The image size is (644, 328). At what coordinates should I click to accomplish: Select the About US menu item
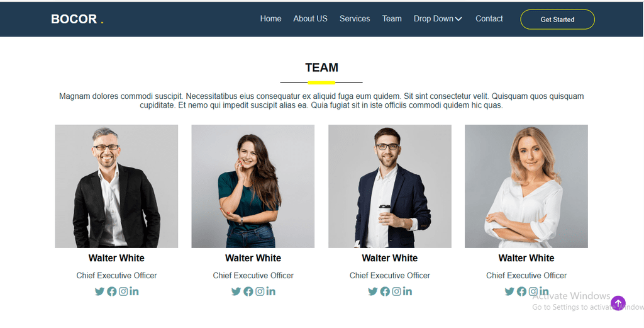[311, 18]
